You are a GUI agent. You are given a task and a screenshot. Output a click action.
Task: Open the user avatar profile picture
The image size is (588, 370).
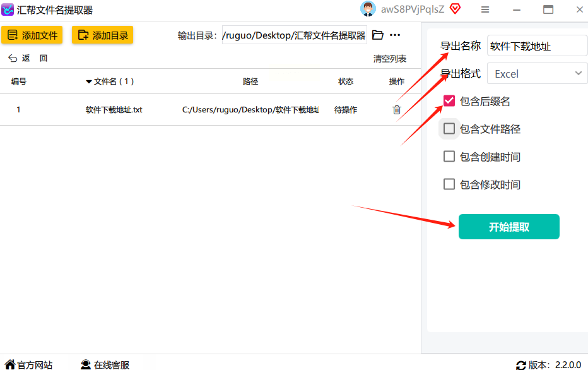tap(368, 9)
